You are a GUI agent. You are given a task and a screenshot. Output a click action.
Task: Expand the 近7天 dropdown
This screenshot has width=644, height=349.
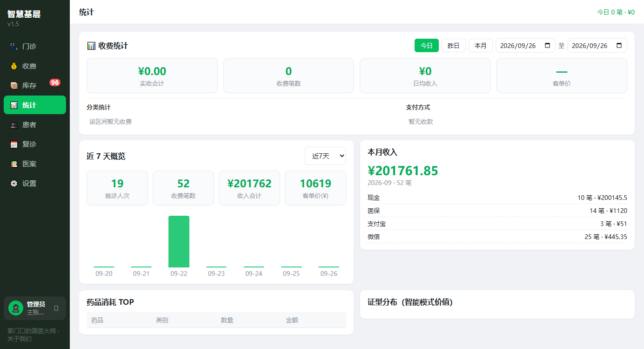[325, 156]
